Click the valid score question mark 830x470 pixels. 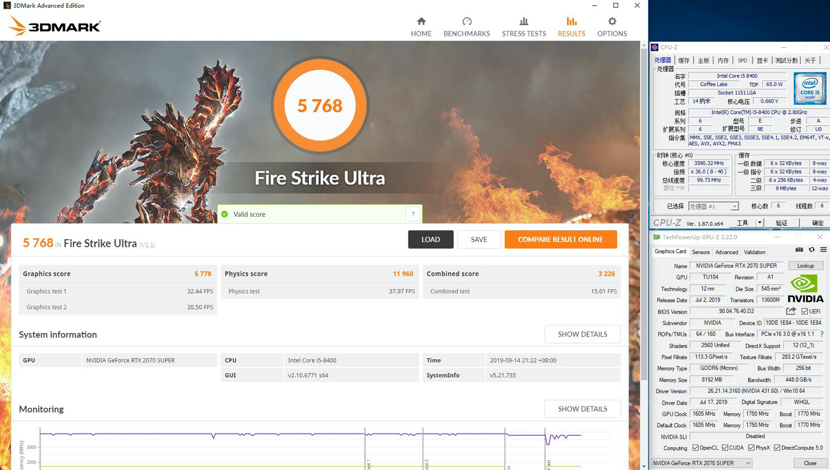413,214
